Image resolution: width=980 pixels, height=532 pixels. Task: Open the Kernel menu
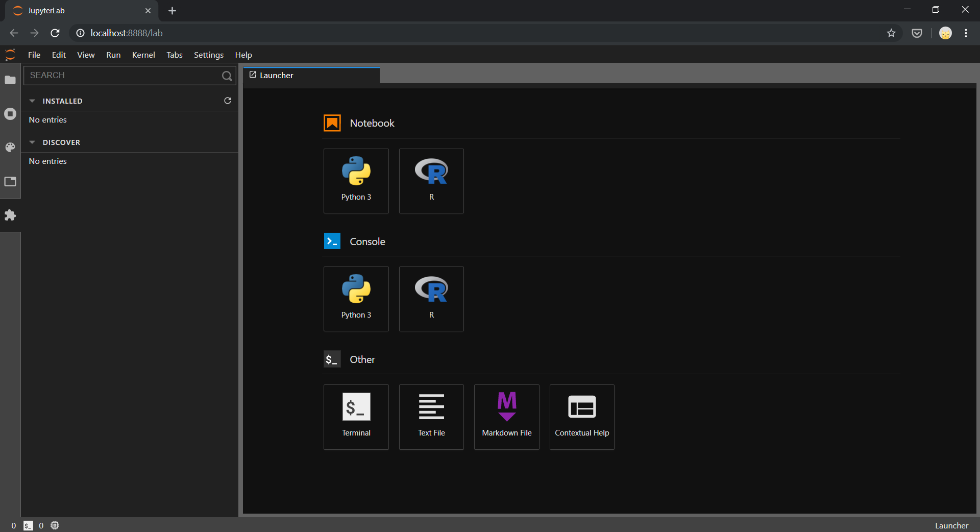pyautogui.click(x=143, y=55)
